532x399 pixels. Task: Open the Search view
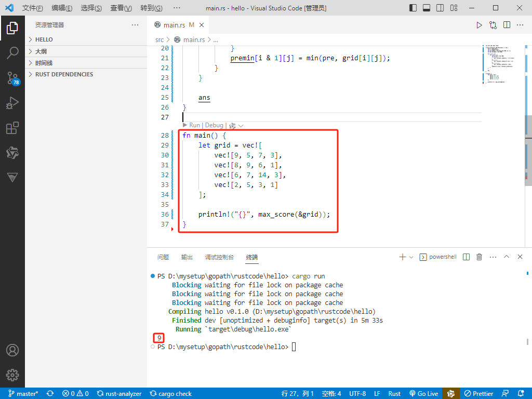pyautogui.click(x=12, y=53)
